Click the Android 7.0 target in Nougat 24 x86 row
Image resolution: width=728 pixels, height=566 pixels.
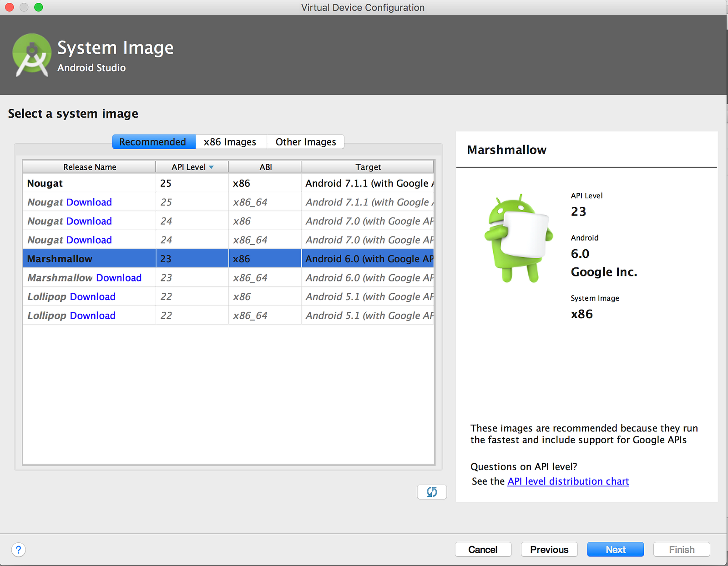pyautogui.click(x=368, y=221)
